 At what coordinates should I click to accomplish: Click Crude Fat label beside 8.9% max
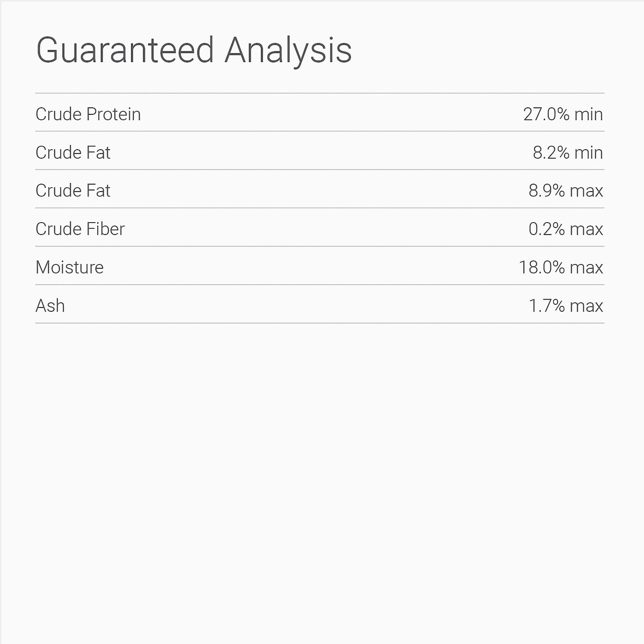[x=73, y=191]
